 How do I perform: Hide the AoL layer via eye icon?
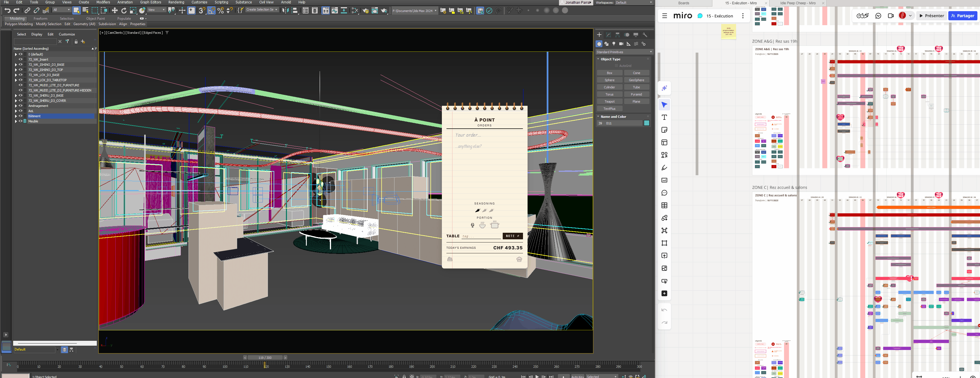tap(21, 111)
